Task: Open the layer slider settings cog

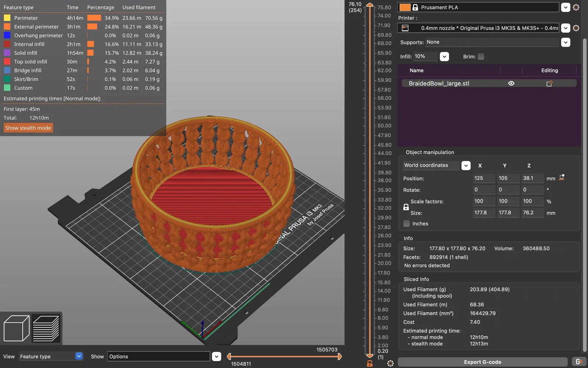Action: [390, 364]
